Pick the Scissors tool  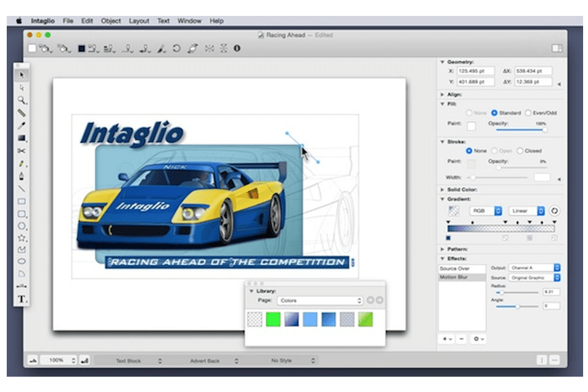coord(21,151)
